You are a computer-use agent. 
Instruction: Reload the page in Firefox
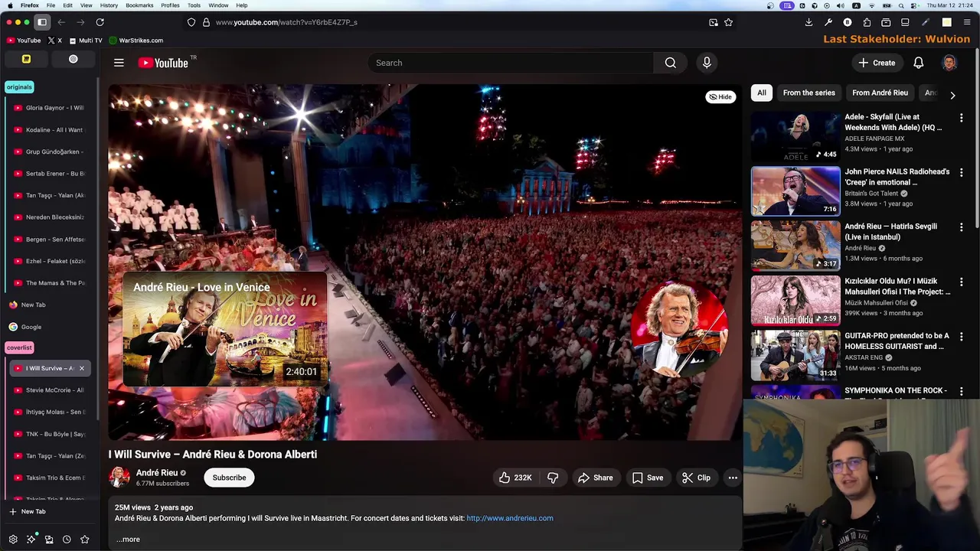pyautogui.click(x=100, y=22)
